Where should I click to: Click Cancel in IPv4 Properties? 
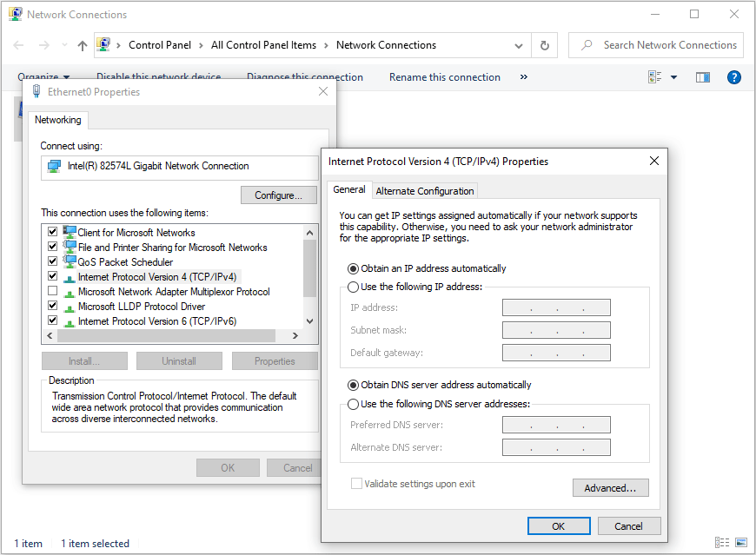[x=628, y=526]
